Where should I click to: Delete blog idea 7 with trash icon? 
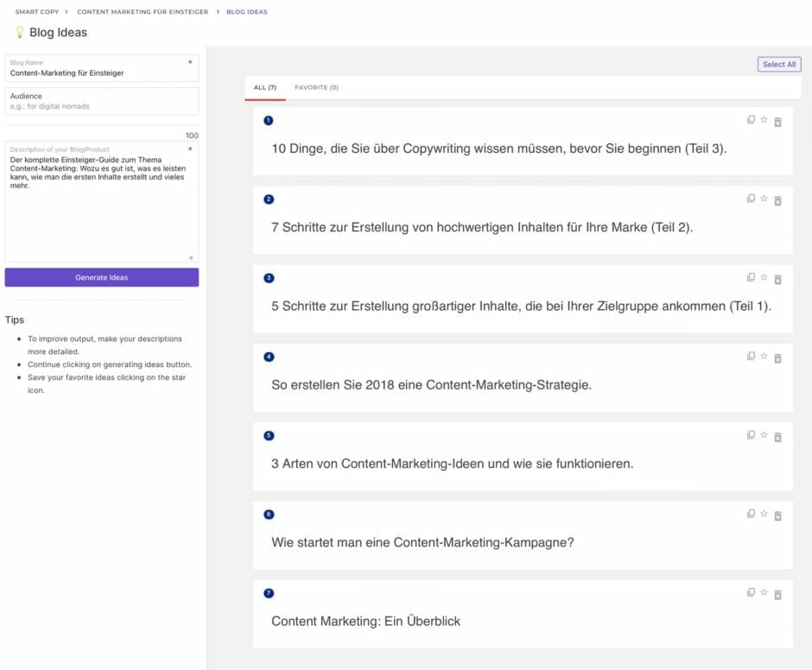[x=777, y=594]
